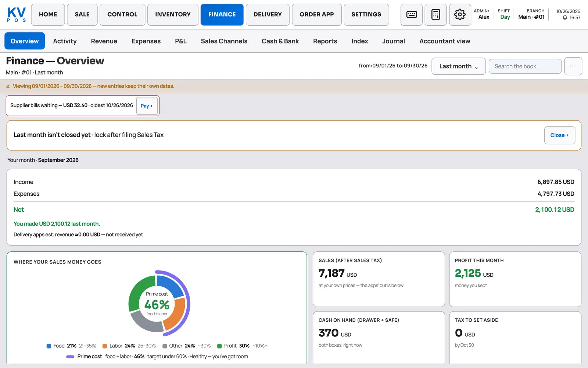The height and width of the screenshot is (368, 588).
Task: Switch to the Overview tab
Action: (x=25, y=41)
